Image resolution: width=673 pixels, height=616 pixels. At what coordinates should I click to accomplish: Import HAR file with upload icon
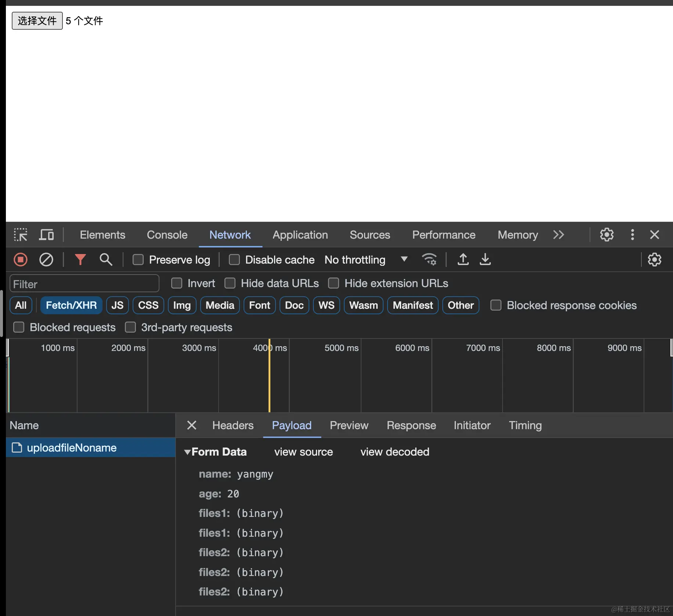click(x=463, y=260)
